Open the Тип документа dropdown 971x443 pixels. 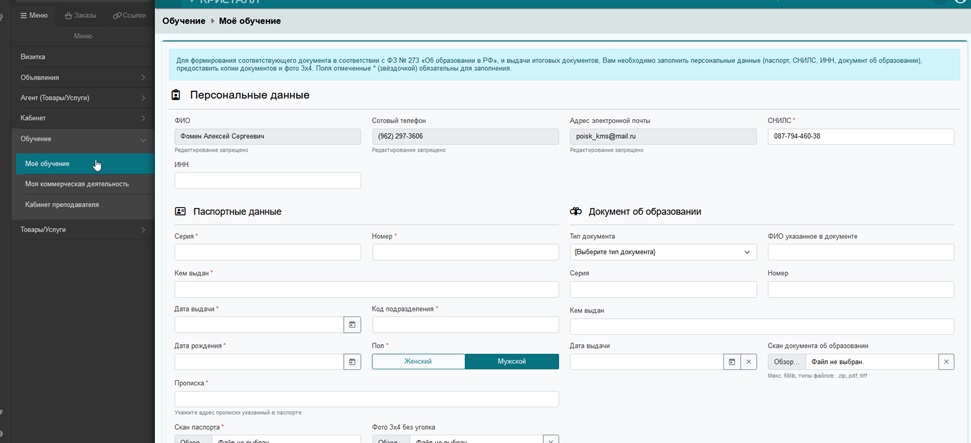(663, 252)
